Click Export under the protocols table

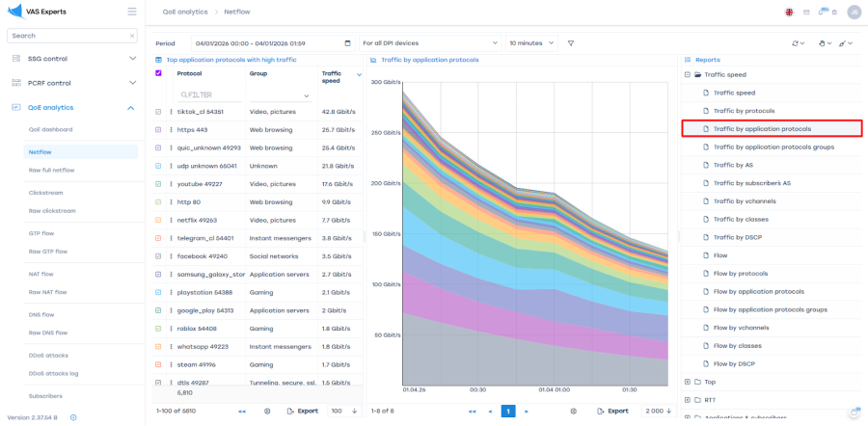click(302, 411)
